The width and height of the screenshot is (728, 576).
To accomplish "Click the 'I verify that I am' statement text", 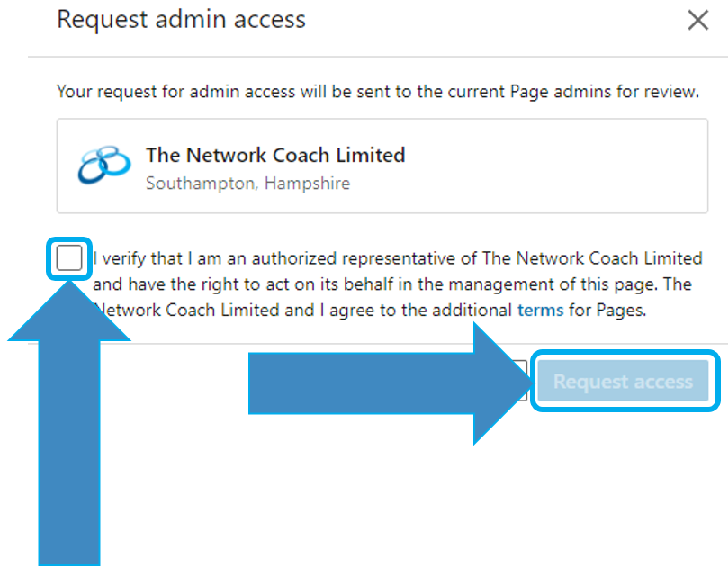I will tap(169, 258).
